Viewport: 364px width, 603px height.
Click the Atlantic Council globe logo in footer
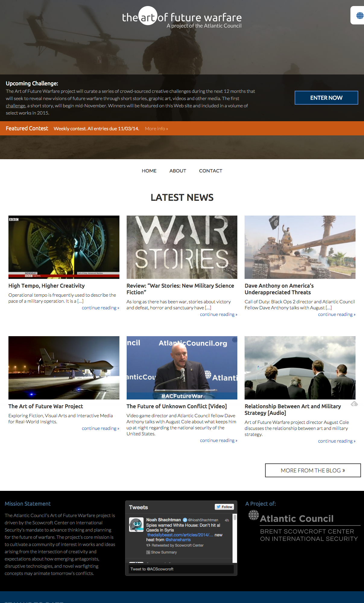click(x=254, y=515)
